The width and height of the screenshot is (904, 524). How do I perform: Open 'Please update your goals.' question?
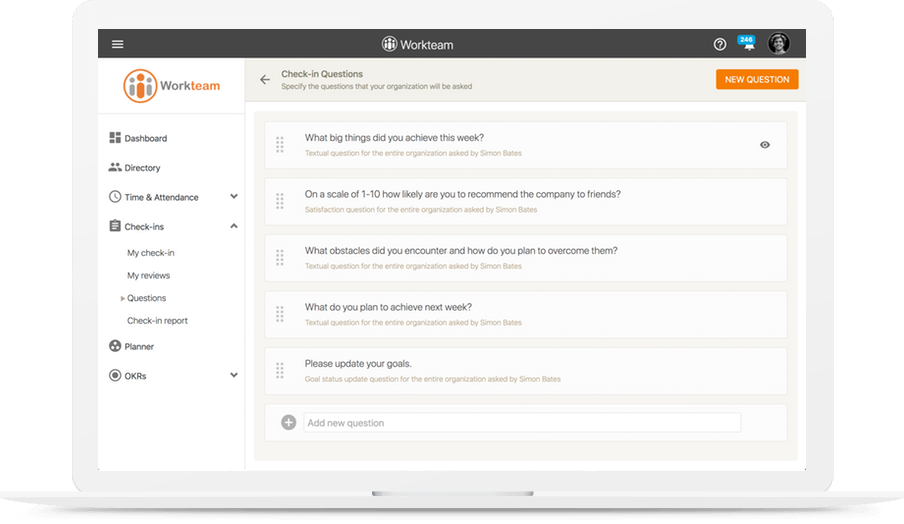pos(358,364)
